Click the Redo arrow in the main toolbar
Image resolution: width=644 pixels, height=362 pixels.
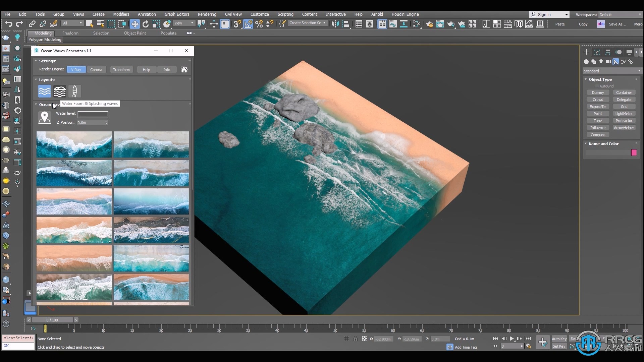click(x=19, y=24)
